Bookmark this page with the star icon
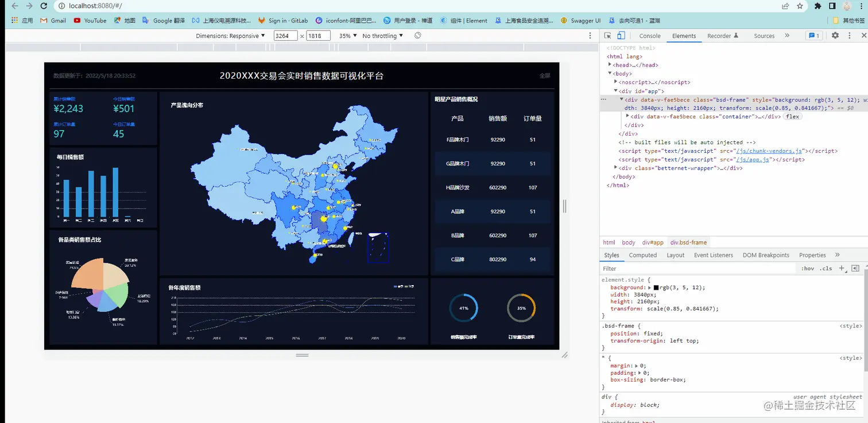Screen dimensions: 868x423 (x=800, y=6)
